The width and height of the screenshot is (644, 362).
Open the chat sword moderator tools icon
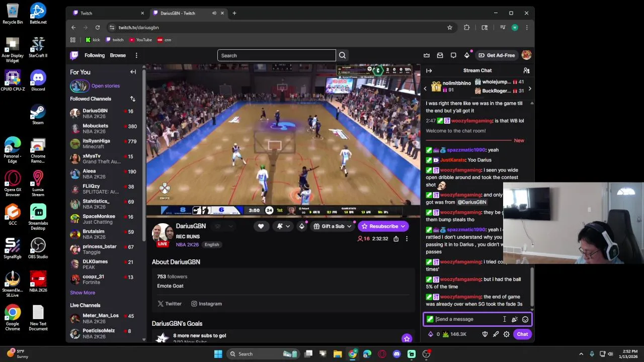coord(496,334)
